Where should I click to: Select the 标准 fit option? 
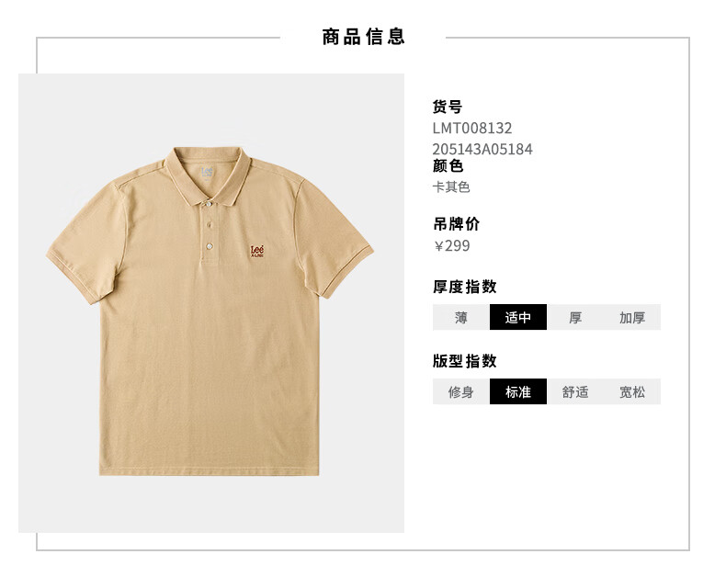518,391
